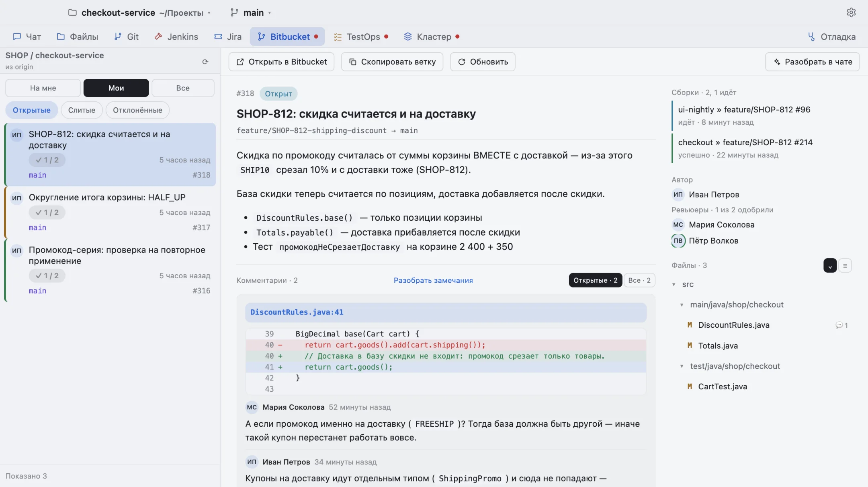This screenshot has width=868, height=487.
Task: Show Отклонённые pull requests
Action: [x=137, y=110]
